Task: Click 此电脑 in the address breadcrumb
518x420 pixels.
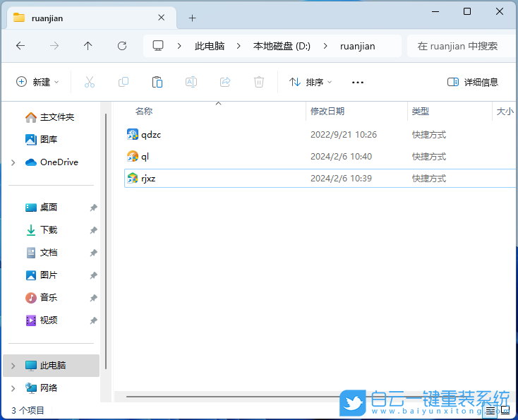Action: 210,46
